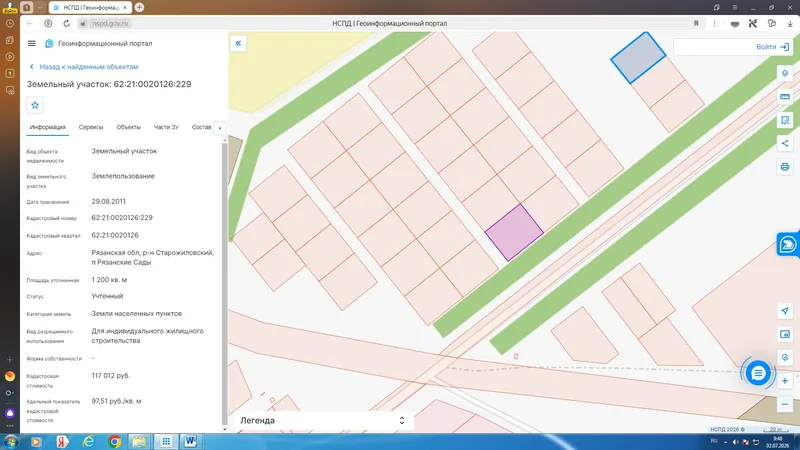Open the map layers tool
This screenshot has width=800, height=450.
point(785,73)
